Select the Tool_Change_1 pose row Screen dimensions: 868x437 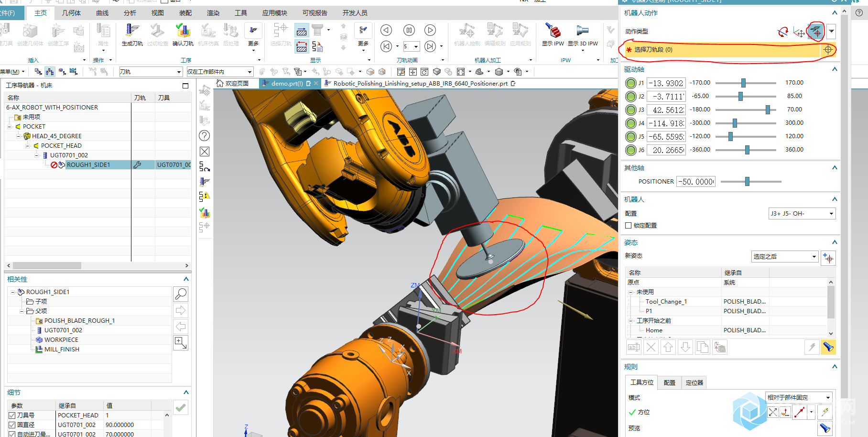[727, 302]
